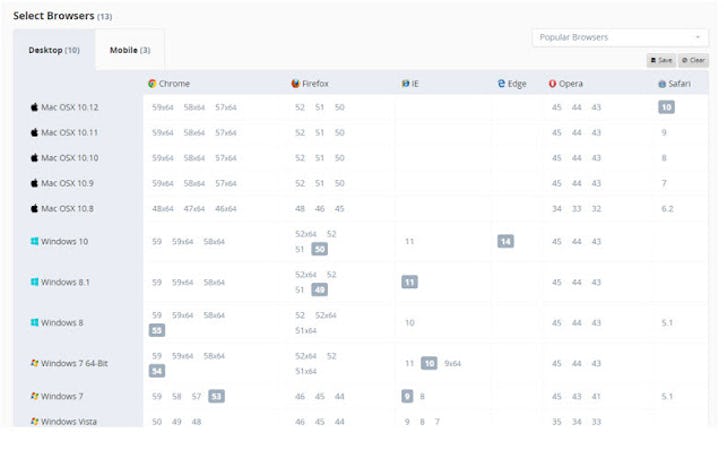Click the Apple icon beside Mac OSX 10.9
This screenshot has height=450, width=724.
(34, 183)
